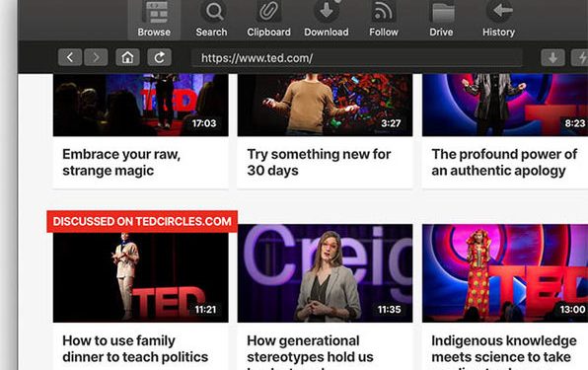This screenshot has height=370, width=588.
Task: Open the Download panel icon
Action: [327, 11]
